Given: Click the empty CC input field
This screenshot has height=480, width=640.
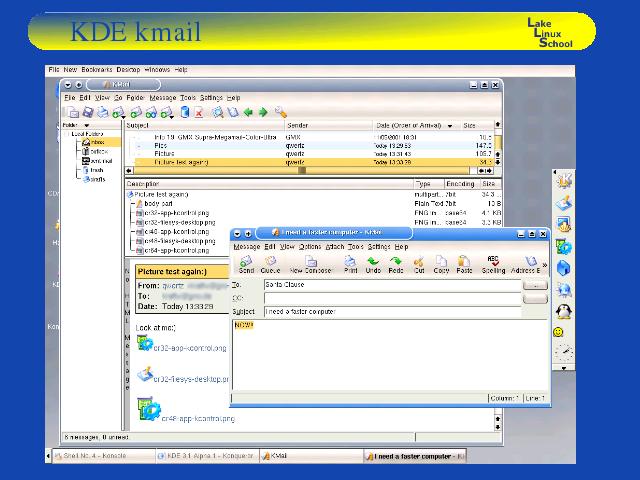Looking at the screenshot, I should 393,298.
